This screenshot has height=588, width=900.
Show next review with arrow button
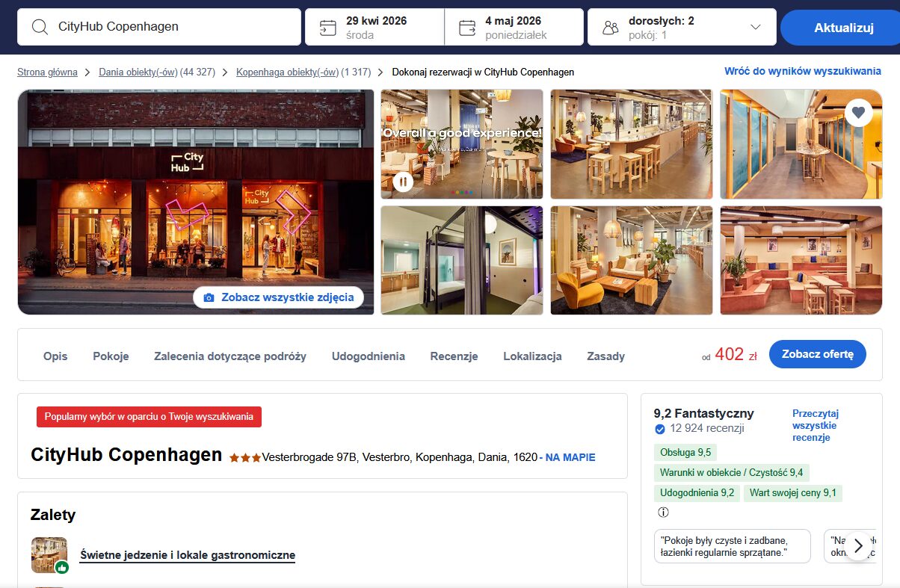click(858, 545)
